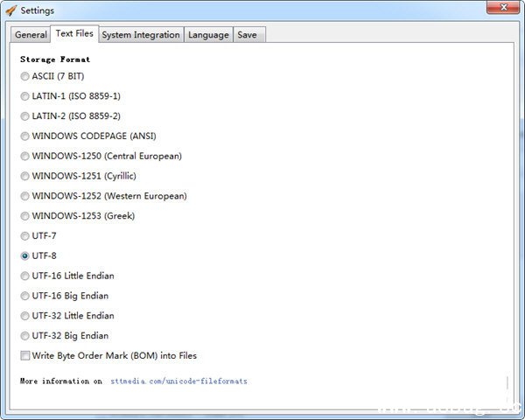Select the Text Files tab
The height and width of the screenshot is (420, 525).
click(74, 33)
